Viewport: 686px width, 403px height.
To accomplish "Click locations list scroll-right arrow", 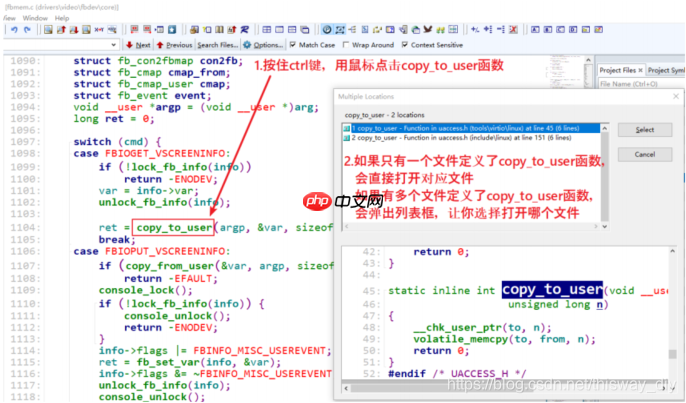I will point(595,226).
